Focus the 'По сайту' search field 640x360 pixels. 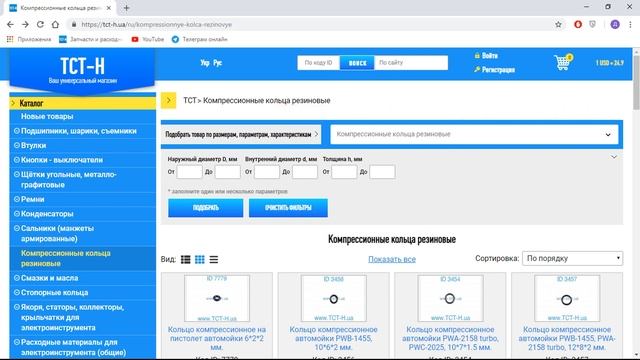411,63
